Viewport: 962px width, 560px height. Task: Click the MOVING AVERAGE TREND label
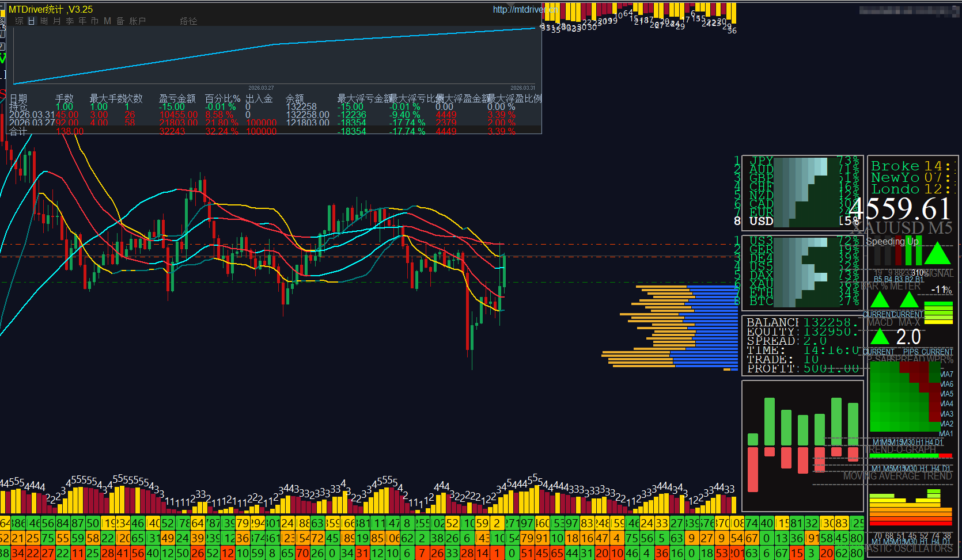pos(897,476)
